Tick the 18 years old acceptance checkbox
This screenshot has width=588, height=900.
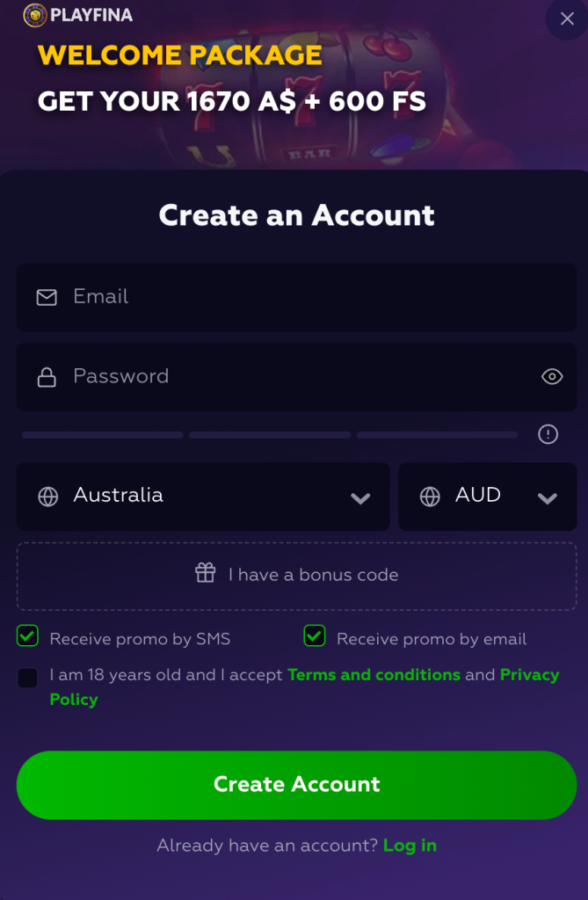27,678
